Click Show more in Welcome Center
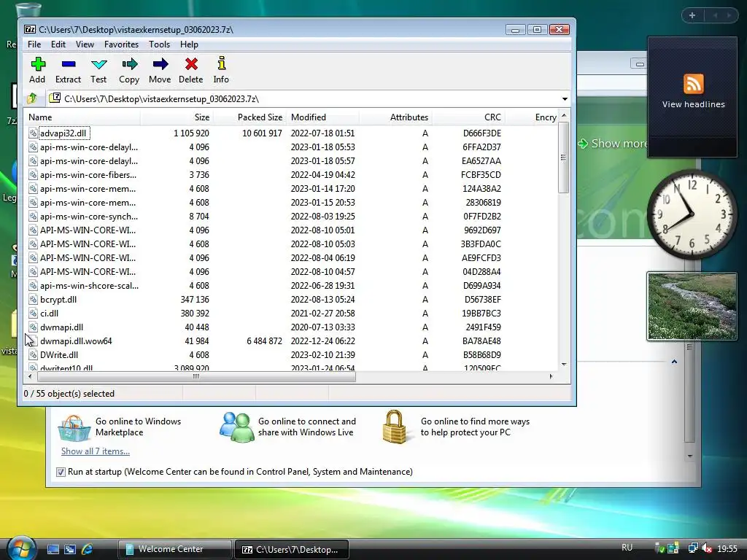 pyautogui.click(x=613, y=144)
